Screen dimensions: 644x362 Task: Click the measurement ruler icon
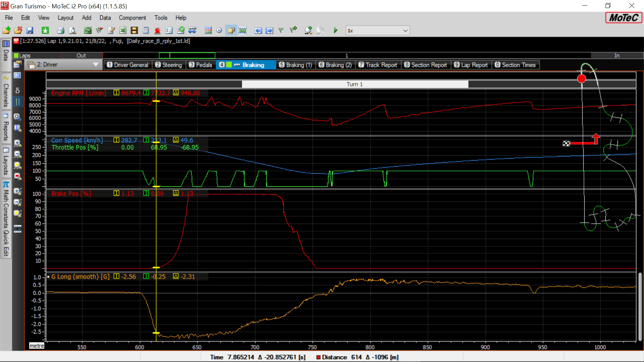tap(192, 31)
